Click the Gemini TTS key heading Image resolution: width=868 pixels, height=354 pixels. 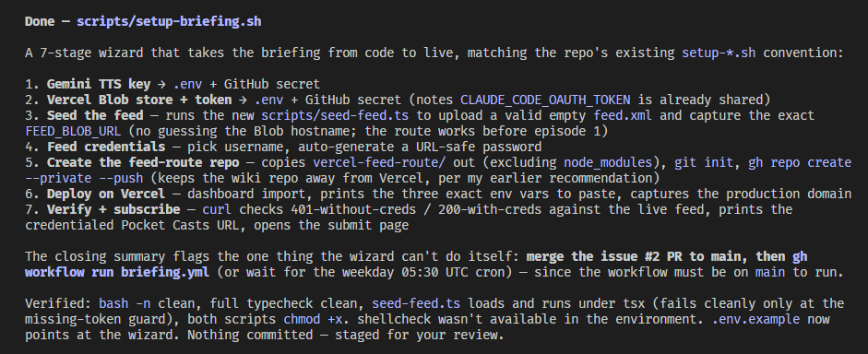(99, 85)
